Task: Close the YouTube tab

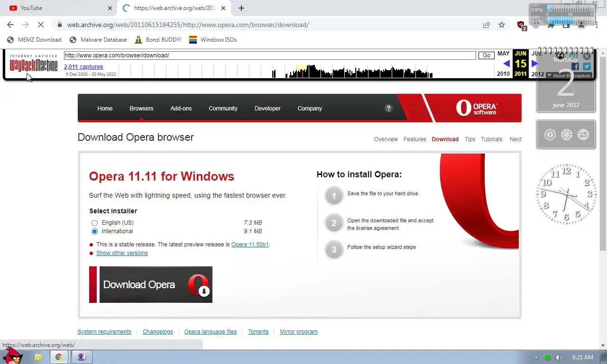Action: (110, 8)
